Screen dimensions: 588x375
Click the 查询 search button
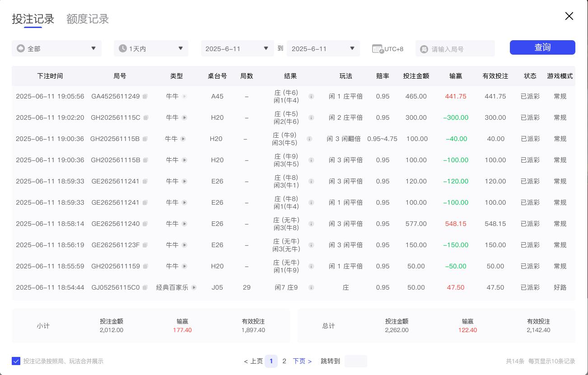pyautogui.click(x=542, y=47)
